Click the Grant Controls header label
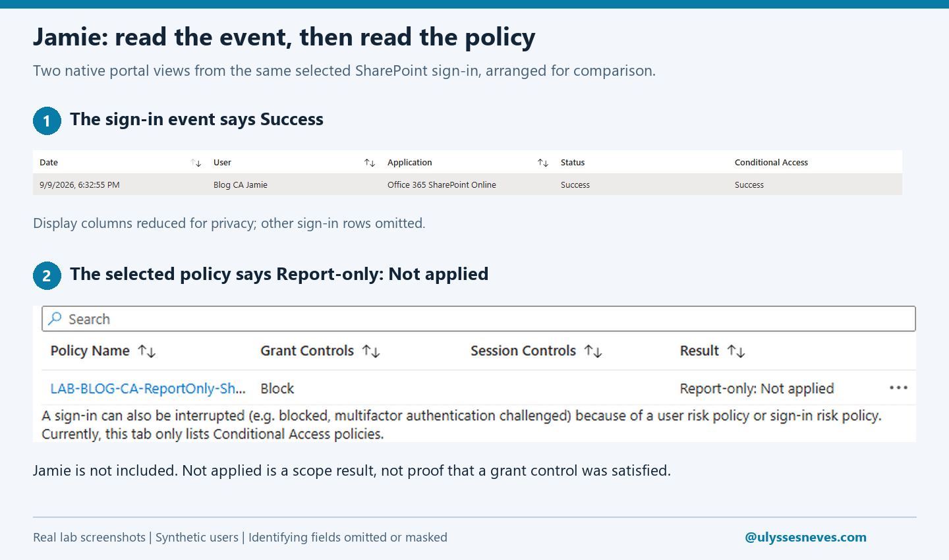The height and width of the screenshot is (560, 949). [x=307, y=351]
